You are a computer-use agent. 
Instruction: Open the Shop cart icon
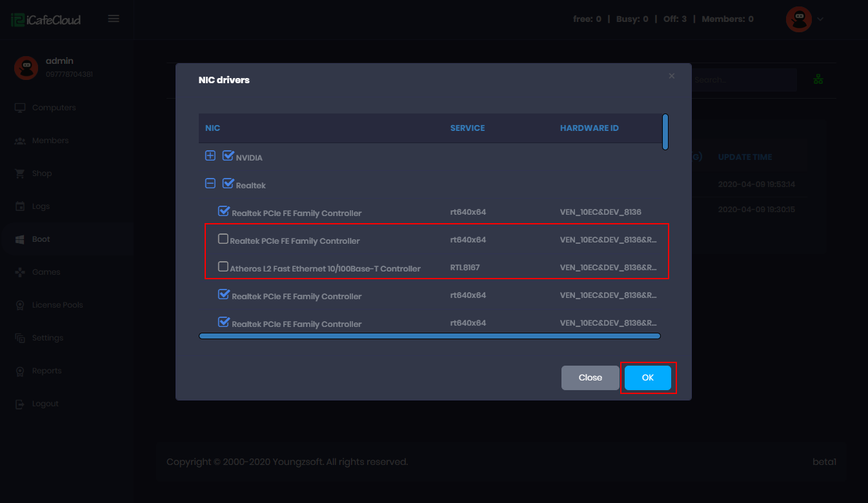click(19, 173)
